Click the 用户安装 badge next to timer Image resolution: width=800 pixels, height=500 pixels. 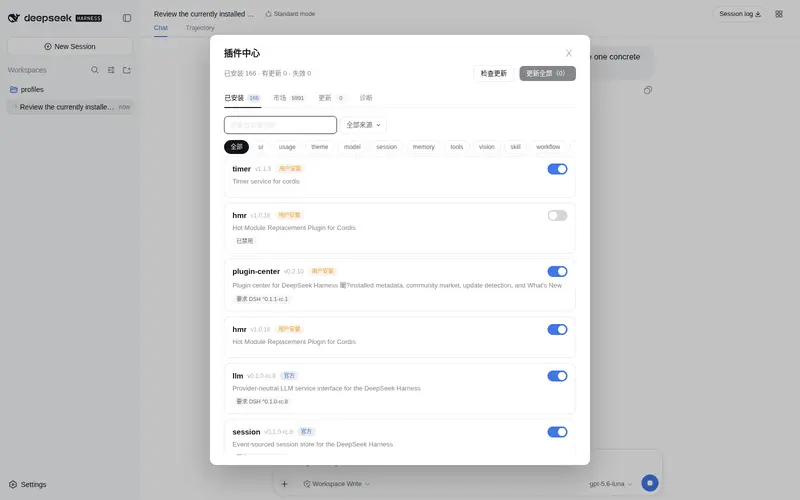click(x=290, y=168)
